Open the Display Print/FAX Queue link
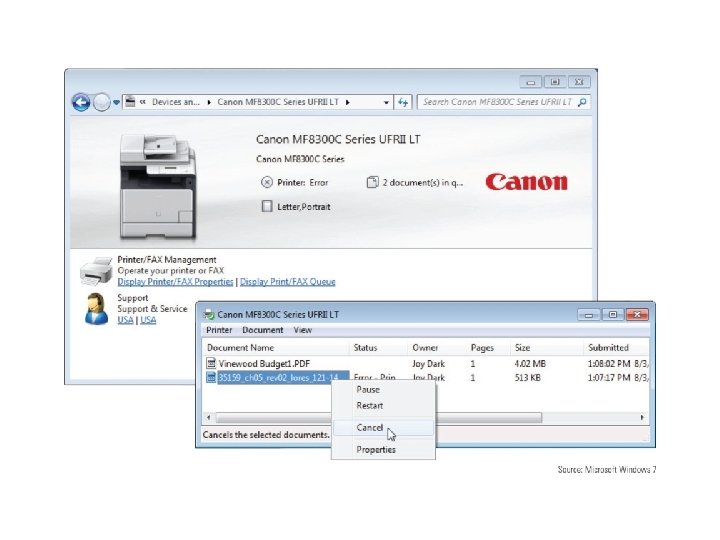Screen dimensions: 720x540 (287, 281)
